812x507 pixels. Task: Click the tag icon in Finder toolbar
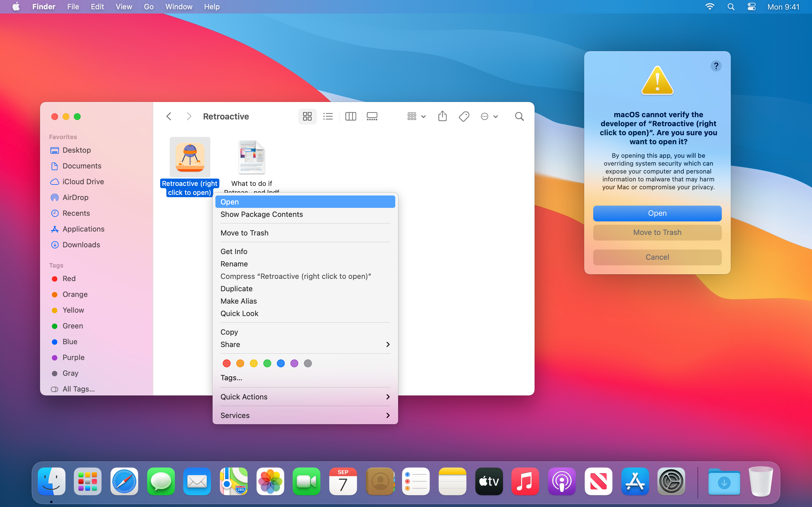point(464,116)
